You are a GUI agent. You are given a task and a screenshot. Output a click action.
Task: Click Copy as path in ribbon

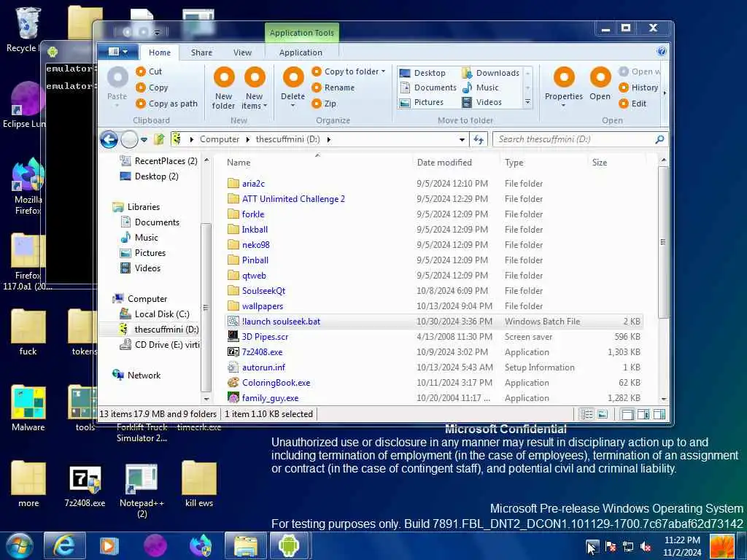pyautogui.click(x=166, y=104)
